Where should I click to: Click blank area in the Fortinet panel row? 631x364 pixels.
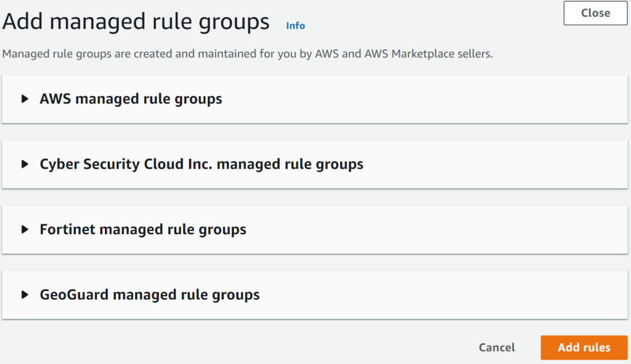(431, 230)
